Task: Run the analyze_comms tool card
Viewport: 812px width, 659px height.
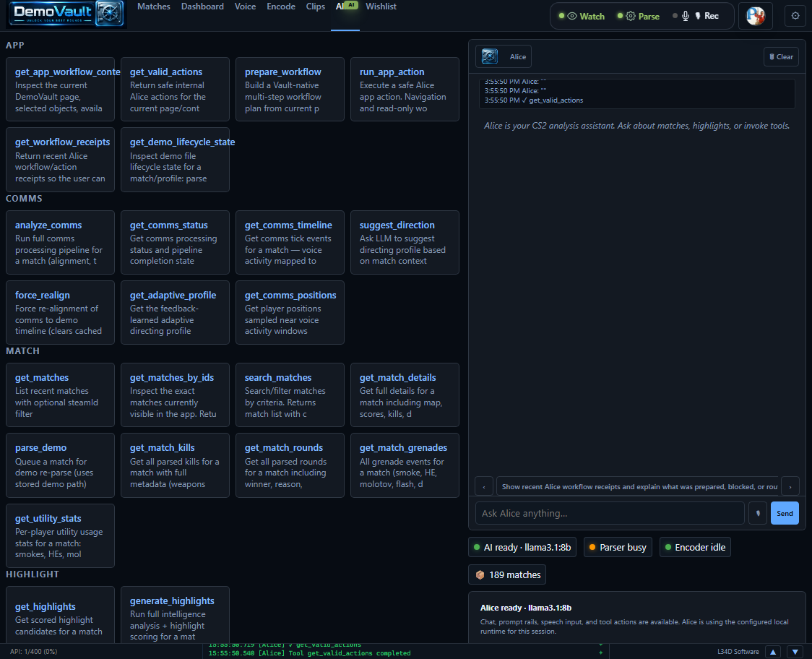Action: (60, 243)
